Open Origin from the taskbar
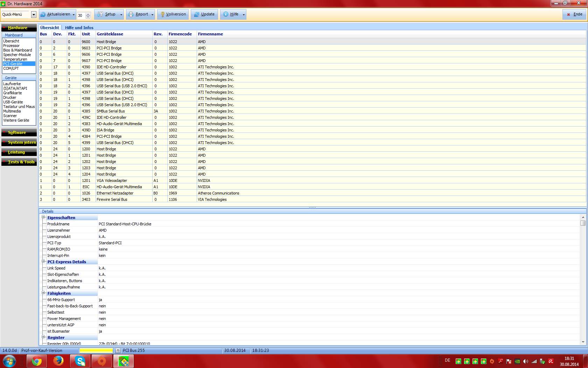The image size is (588, 368). point(101,361)
